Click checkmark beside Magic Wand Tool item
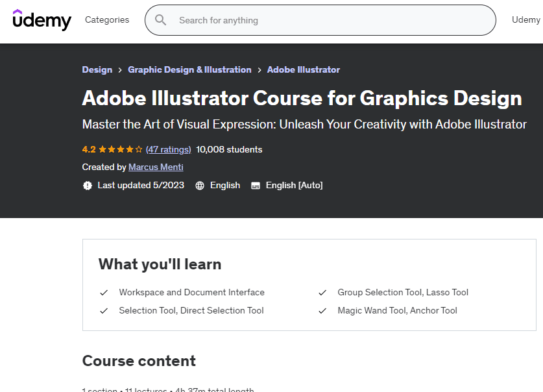543x392 pixels. coord(322,311)
